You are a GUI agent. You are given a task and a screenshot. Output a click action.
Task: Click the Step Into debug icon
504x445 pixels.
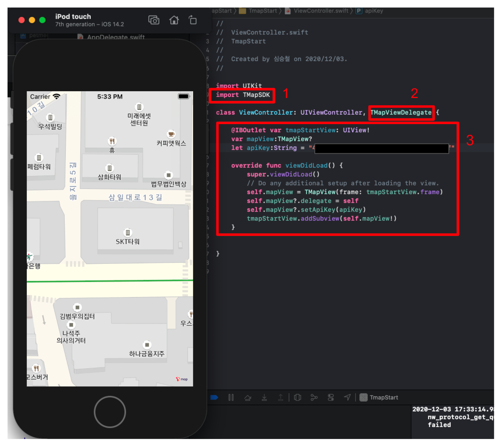click(x=264, y=397)
